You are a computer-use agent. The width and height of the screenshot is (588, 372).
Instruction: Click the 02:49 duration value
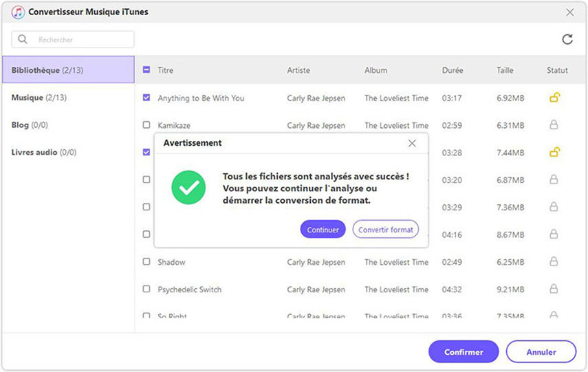[x=452, y=262]
